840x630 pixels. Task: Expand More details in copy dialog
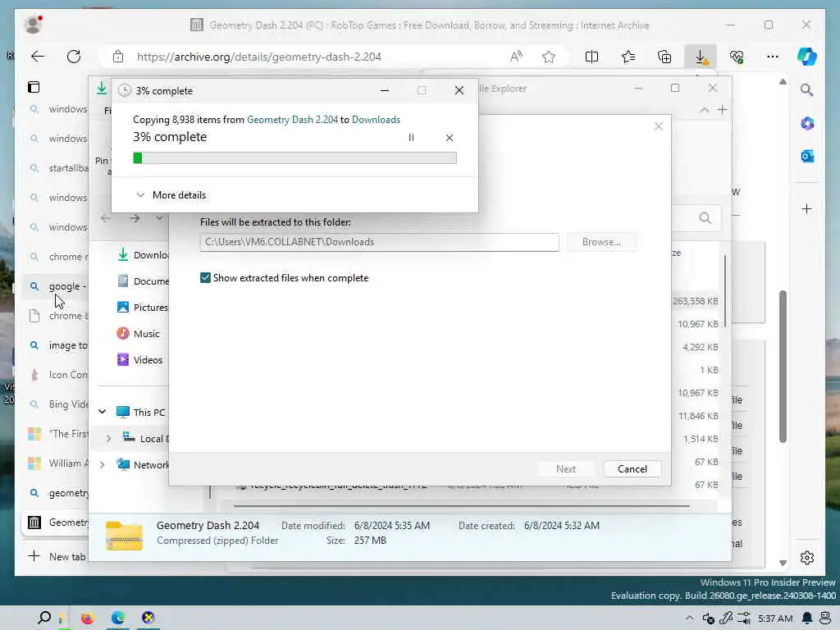tap(171, 195)
